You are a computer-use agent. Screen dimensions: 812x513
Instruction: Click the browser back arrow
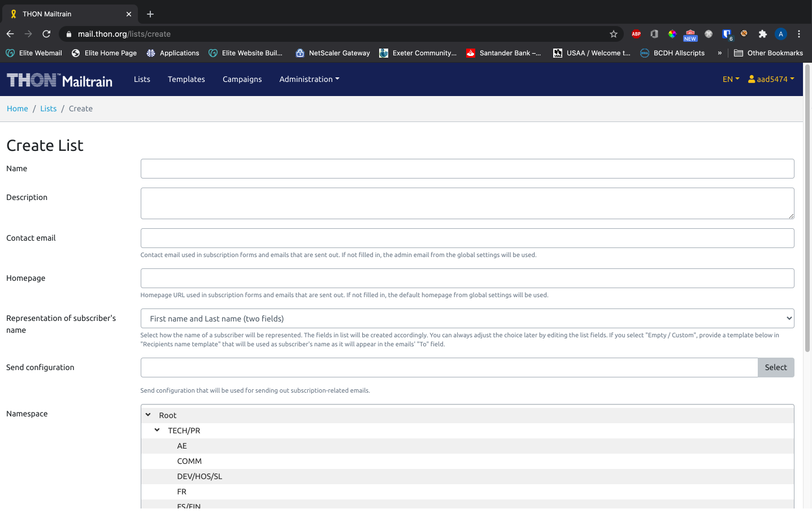(x=10, y=34)
